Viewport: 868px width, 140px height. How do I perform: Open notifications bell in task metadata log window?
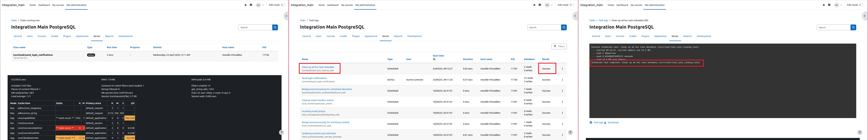(x=824, y=5)
